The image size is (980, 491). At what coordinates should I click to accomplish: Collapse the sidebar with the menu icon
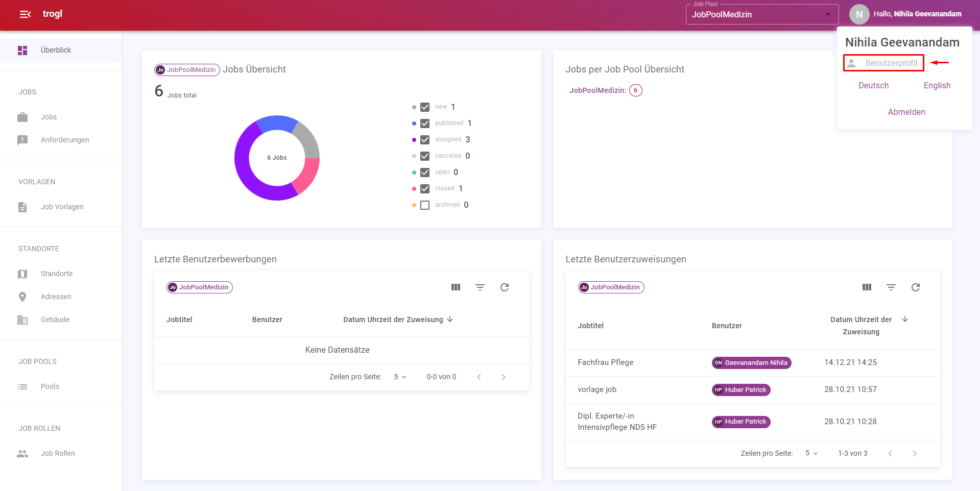click(25, 14)
